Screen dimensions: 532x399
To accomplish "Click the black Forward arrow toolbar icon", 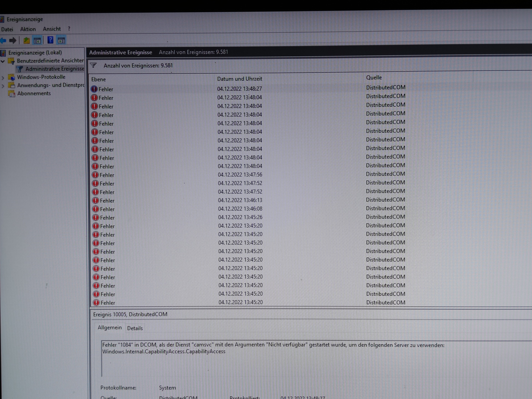I will 13,40.
